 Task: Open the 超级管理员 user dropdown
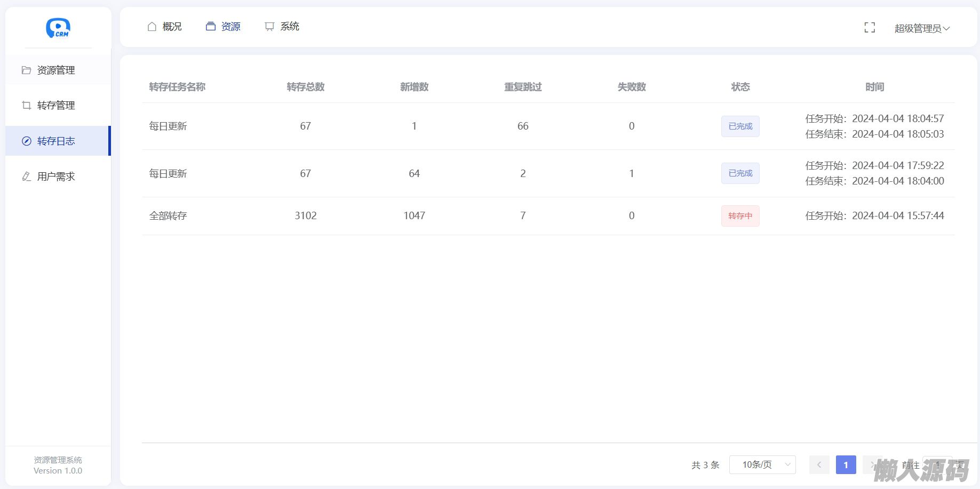(921, 29)
